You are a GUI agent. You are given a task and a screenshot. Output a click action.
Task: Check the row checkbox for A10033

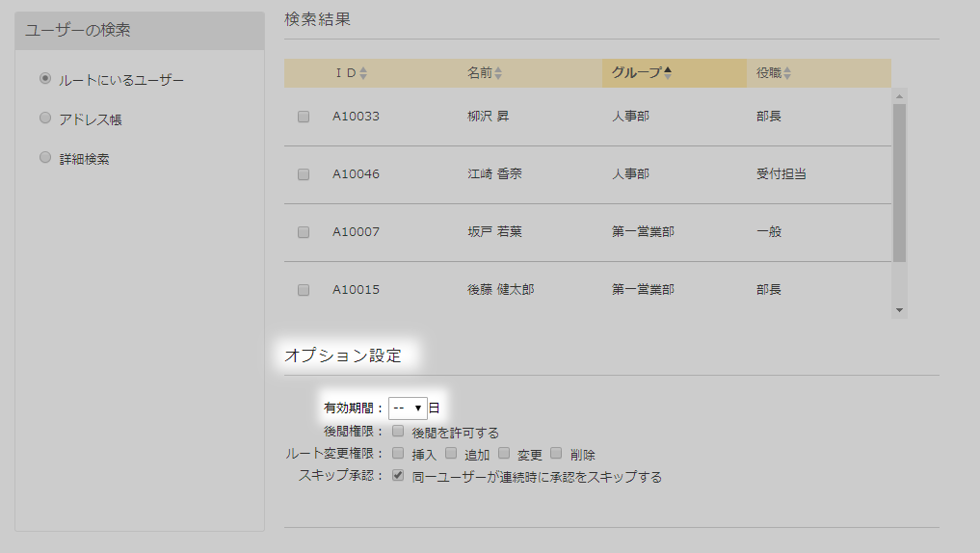(304, 117)
